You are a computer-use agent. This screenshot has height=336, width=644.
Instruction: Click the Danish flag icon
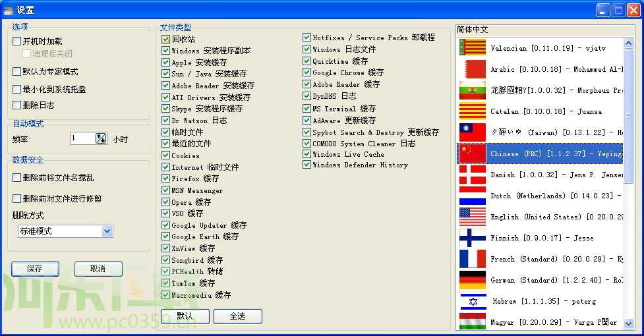click(x=473, y=175)
